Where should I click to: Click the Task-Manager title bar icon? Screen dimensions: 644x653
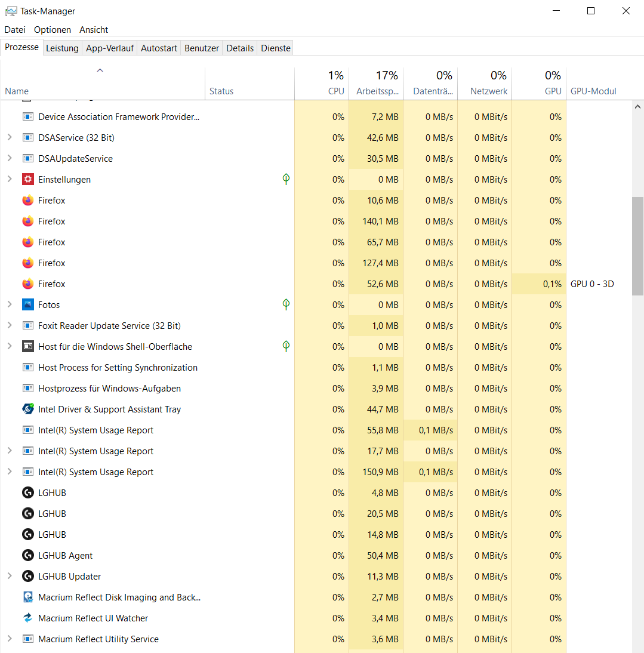(11, 11)
